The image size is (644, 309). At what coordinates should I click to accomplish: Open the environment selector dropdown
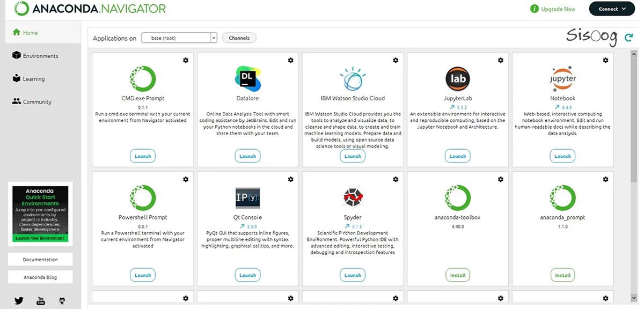click(x=179, y=38)
